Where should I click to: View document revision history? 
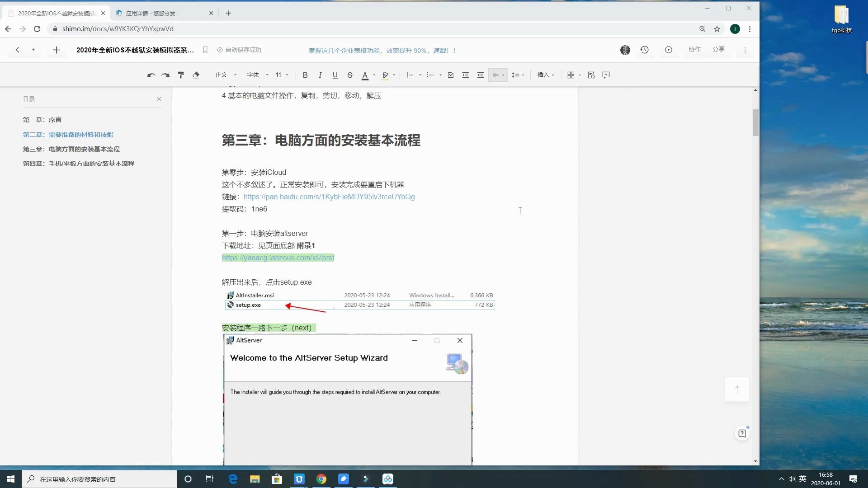click(645, 50)
